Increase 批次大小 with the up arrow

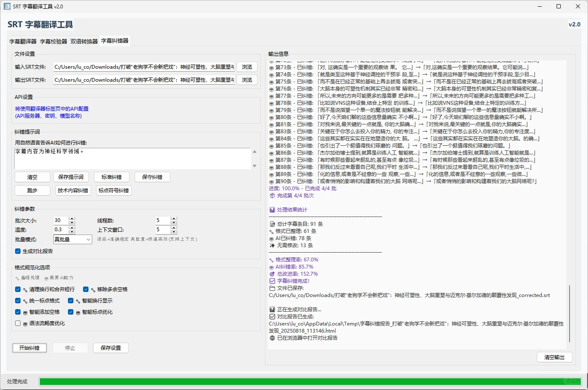tap(72, 218)
